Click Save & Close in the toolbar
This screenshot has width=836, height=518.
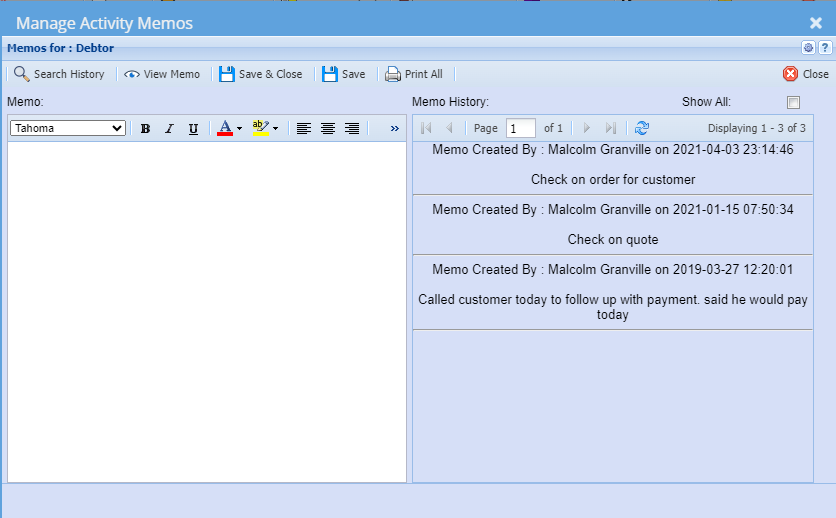point(260,74)
